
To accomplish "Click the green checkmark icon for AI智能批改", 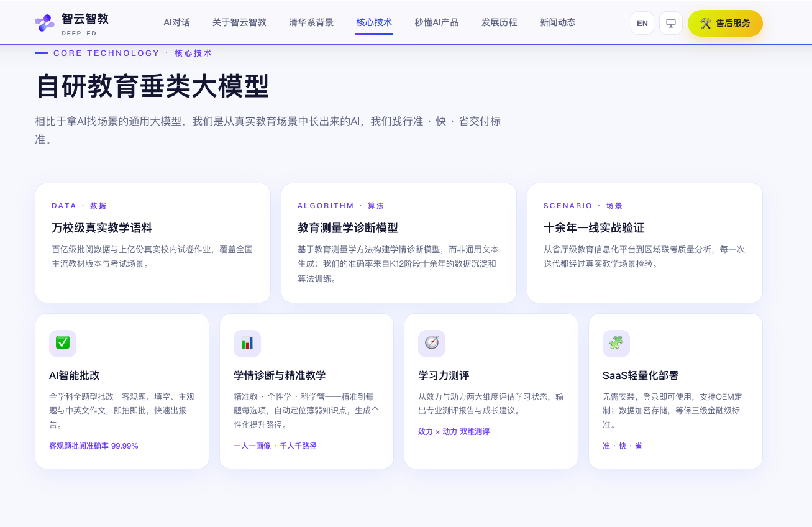I will coord(63,343).
